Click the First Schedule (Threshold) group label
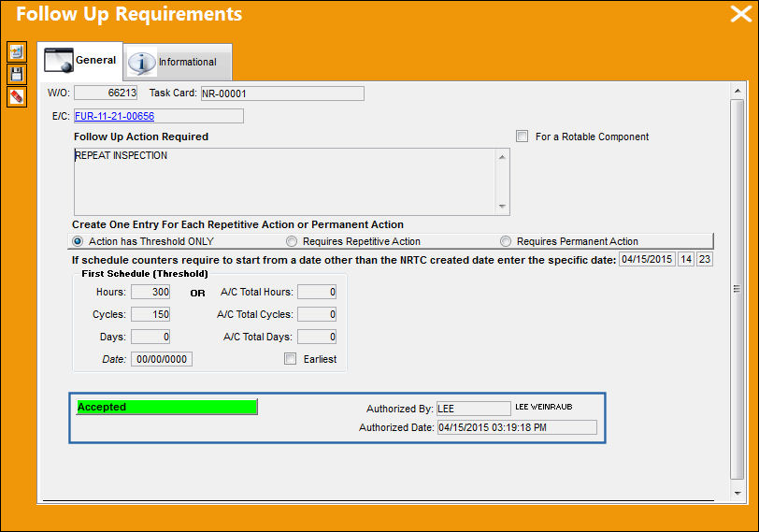759x532 pixels. [145, 274]
